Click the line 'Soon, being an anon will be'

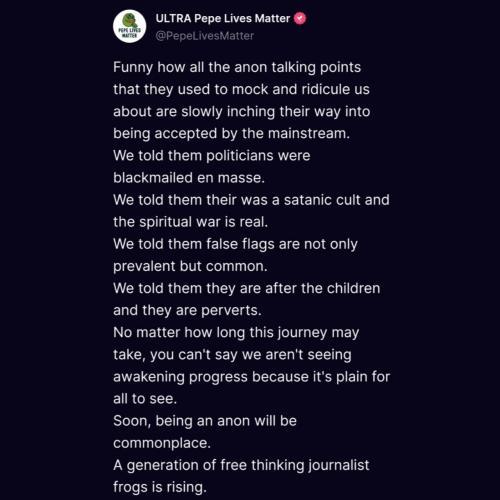point(205,421)
